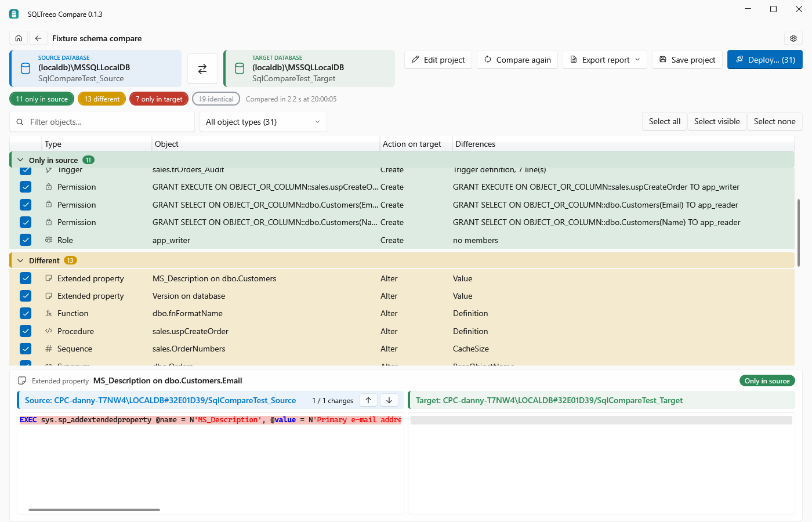Filter by 7 only in target

pos(159,99)
